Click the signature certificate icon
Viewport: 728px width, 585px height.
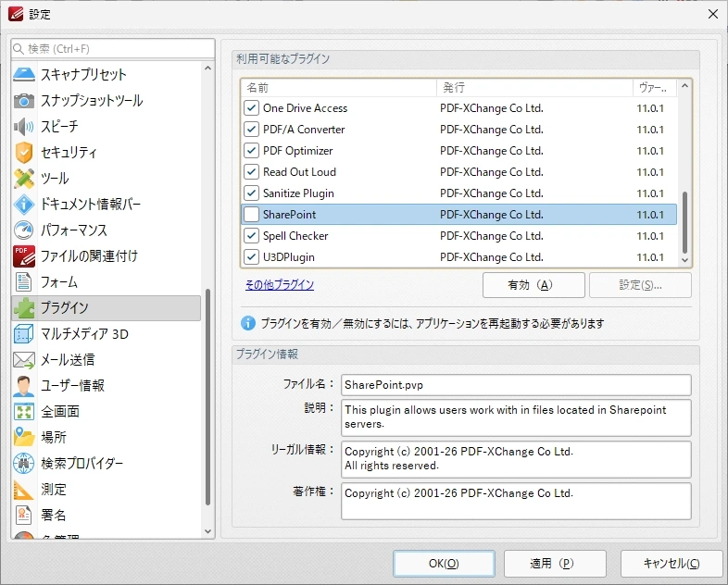(x=24, y=515)
